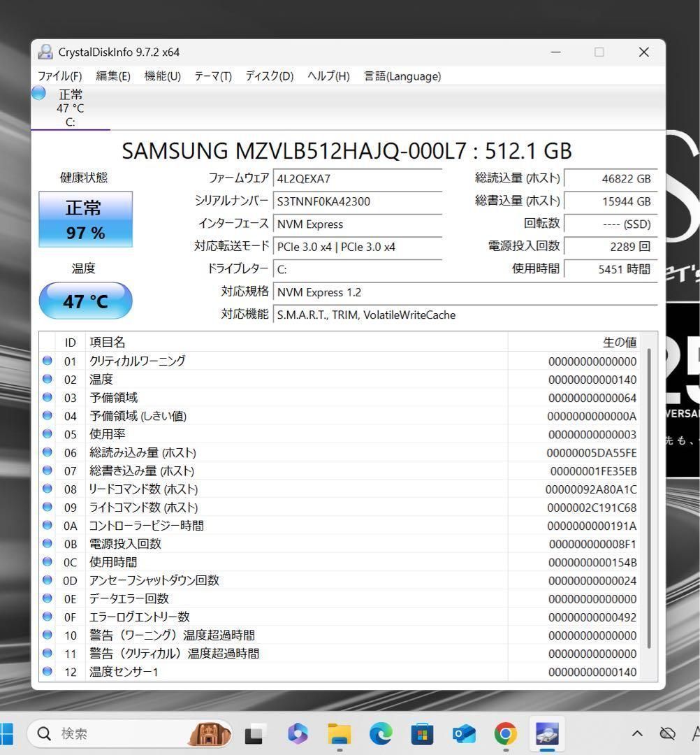This screenshot has width=700, height=755.
Task: Click the 正常 97% health status button
Action: [x=85, y=220]
